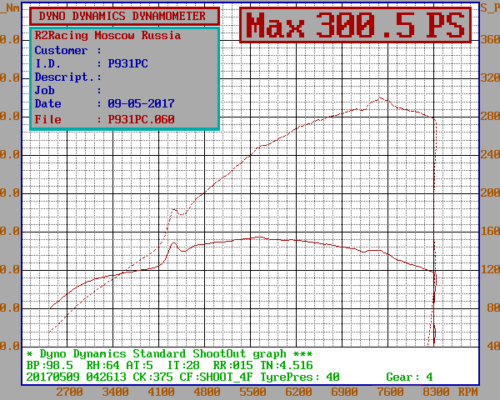Click the 4800 RPM axis label
This screenshot has height=400, width=500.
point(207,392)
